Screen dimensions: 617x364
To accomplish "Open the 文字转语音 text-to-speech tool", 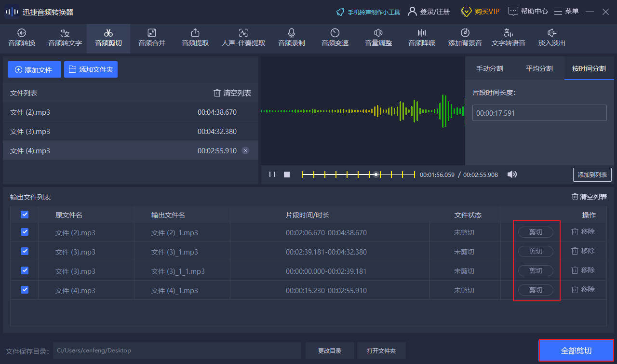I will click(x=508, y=38).
